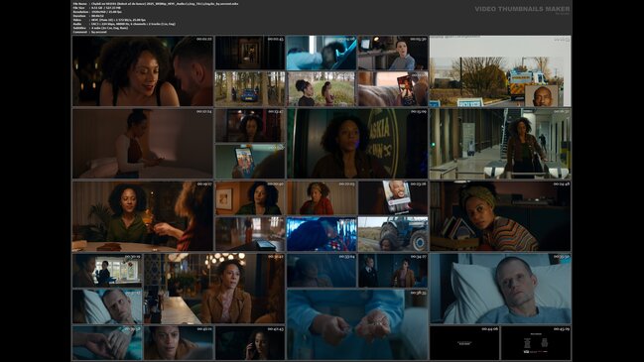This screenshot has height=362, width=644.
Task: Open the black end credits thumbnail
Action: pyautogui.click(x=536, y=343)
